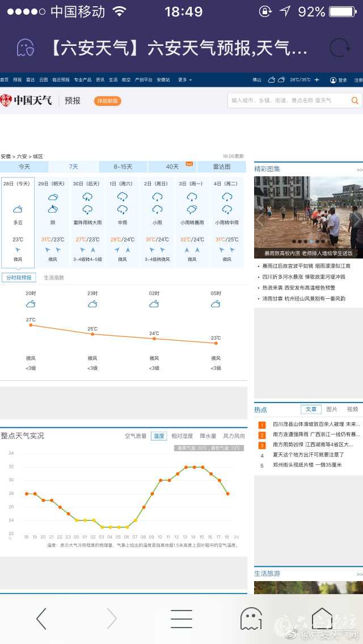The height and width of the screenshot is (644, 363).
Task: Expand 生活旅游 section more arrow
Action: [359, 574]
